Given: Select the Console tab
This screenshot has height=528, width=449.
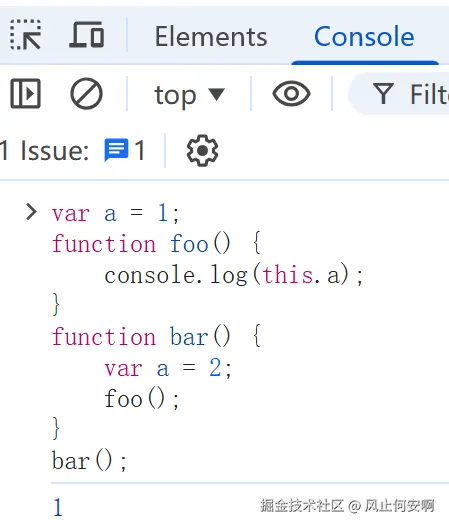Looking at the screenshot, I should coord(364,36).
